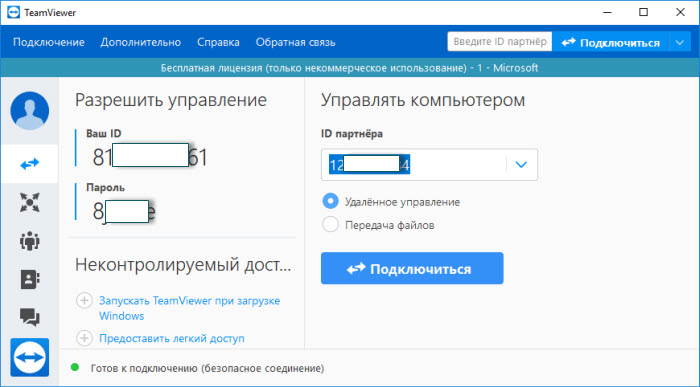Click the green ready status indicator
700x387 pixels.
tap(75, 367)
